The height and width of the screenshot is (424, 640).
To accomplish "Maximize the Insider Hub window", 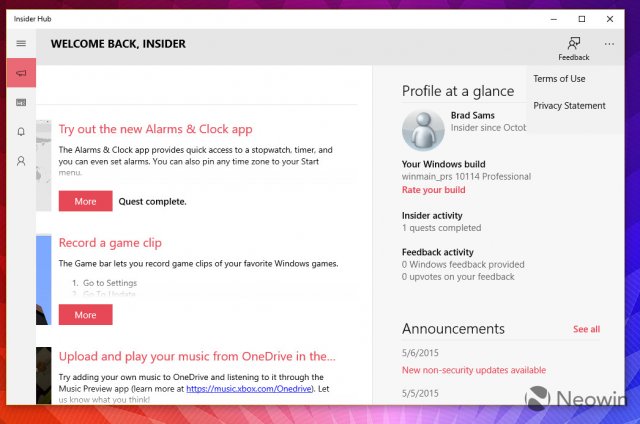I will (x=582, y=19).
